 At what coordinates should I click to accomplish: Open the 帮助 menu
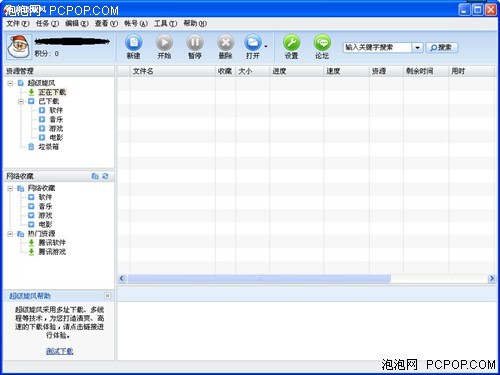(x=195, y=23)
